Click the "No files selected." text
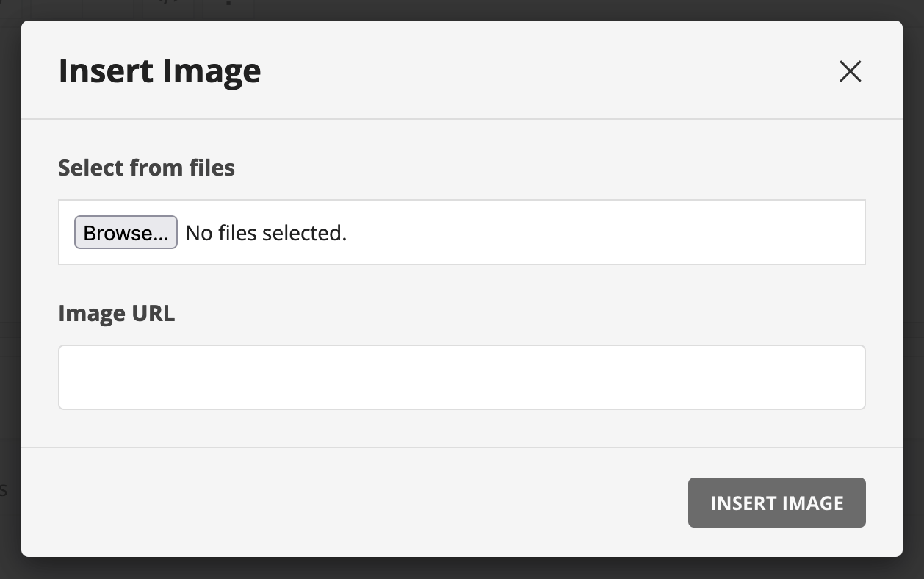 [x=266, y=233]
